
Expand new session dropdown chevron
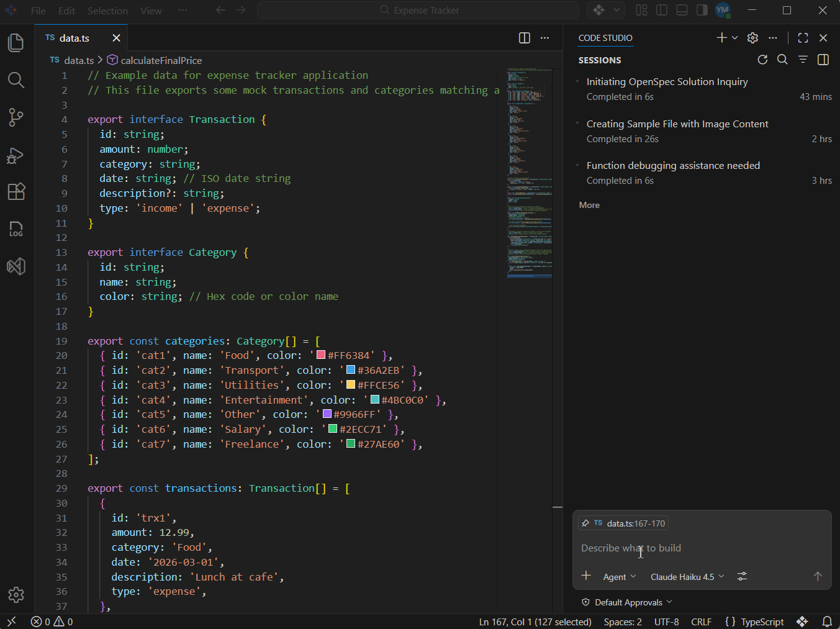pos(735,38)
